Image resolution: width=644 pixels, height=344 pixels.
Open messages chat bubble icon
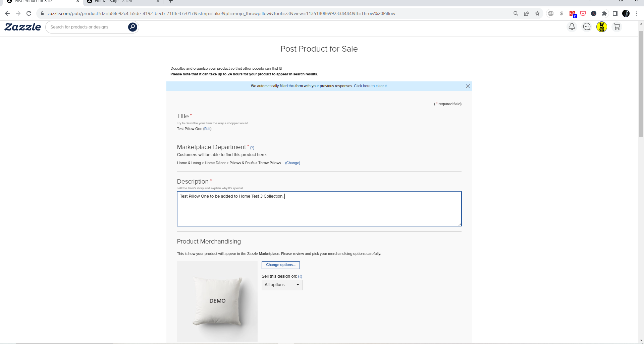click(587, 27)
